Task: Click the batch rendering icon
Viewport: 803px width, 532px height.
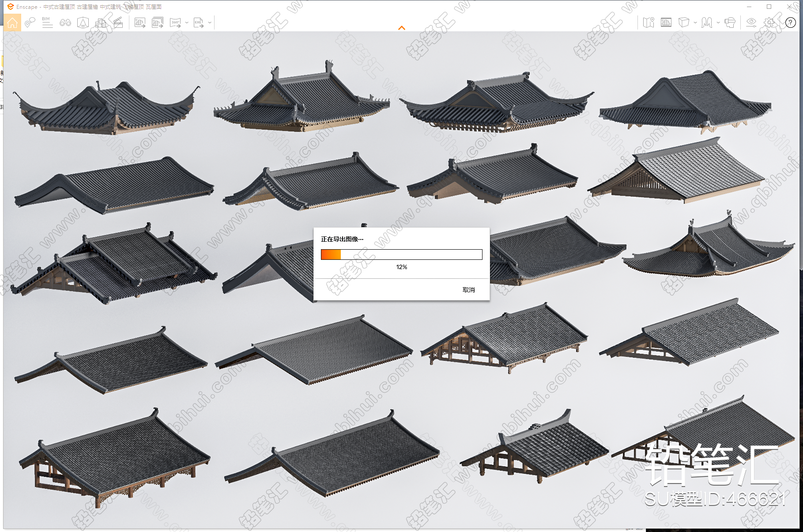Action: (158, 22)
